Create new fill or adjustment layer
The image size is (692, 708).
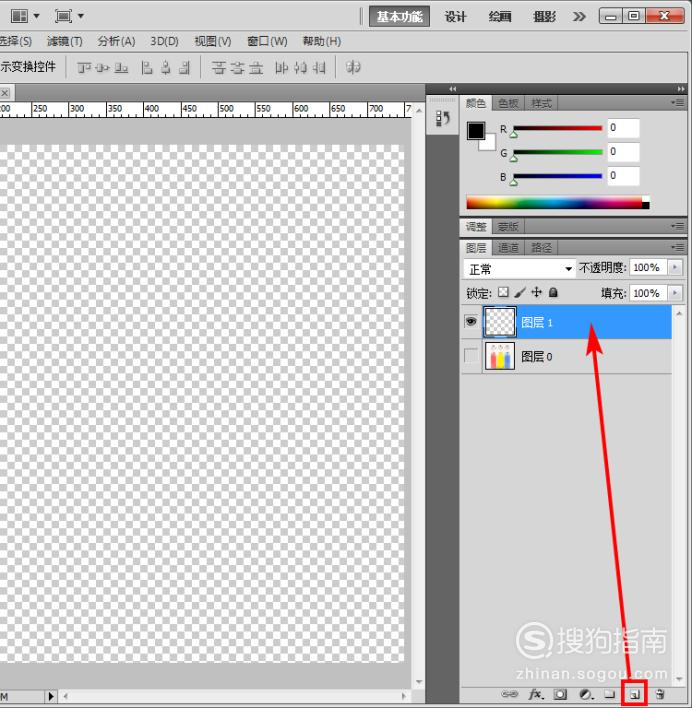586,694
